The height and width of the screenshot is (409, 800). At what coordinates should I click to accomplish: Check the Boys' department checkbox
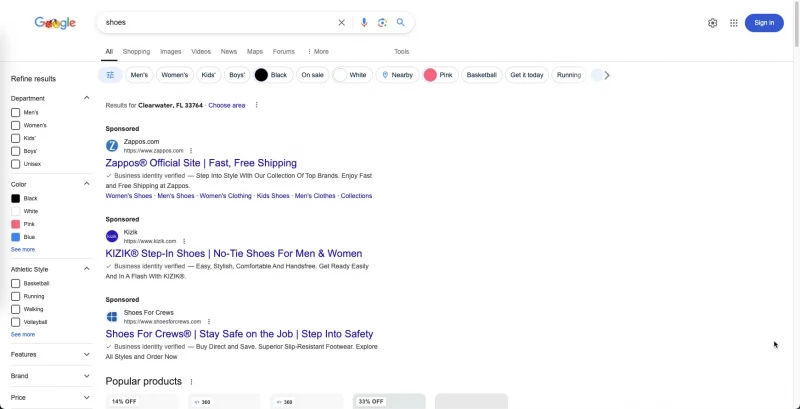15,151
